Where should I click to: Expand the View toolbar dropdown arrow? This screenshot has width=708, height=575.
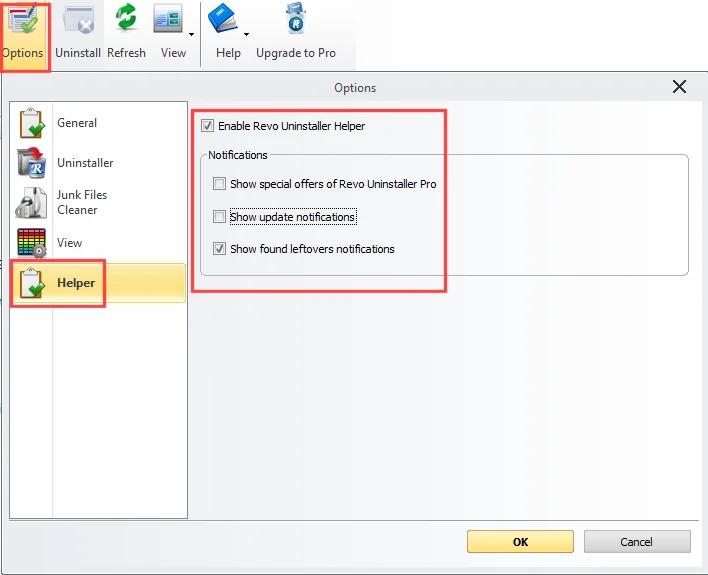click(191, 34)
